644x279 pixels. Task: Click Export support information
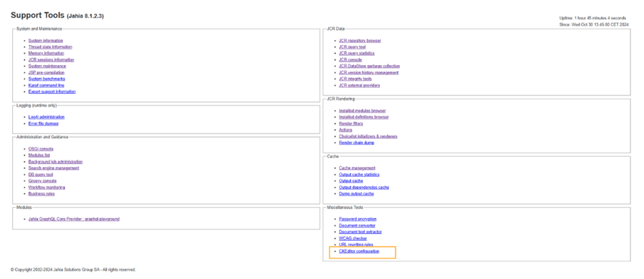coord(52,92)
